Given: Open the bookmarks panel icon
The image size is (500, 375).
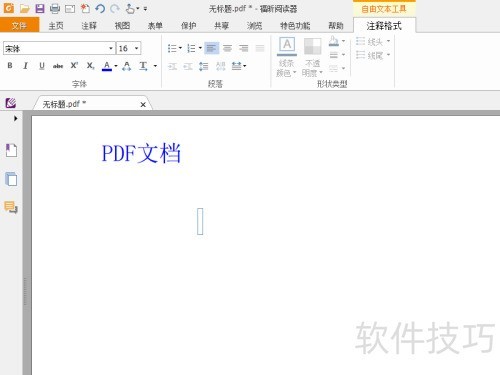Looking at the screenshot, I should [11, 150].
